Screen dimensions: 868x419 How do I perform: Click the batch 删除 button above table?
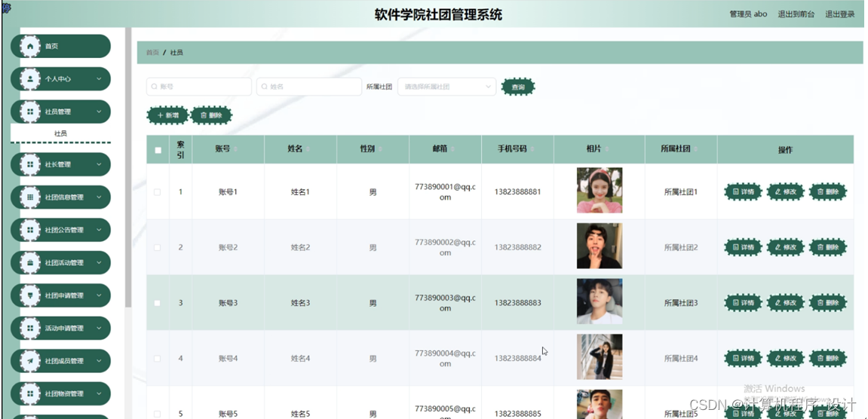click(x=211, y=115)
